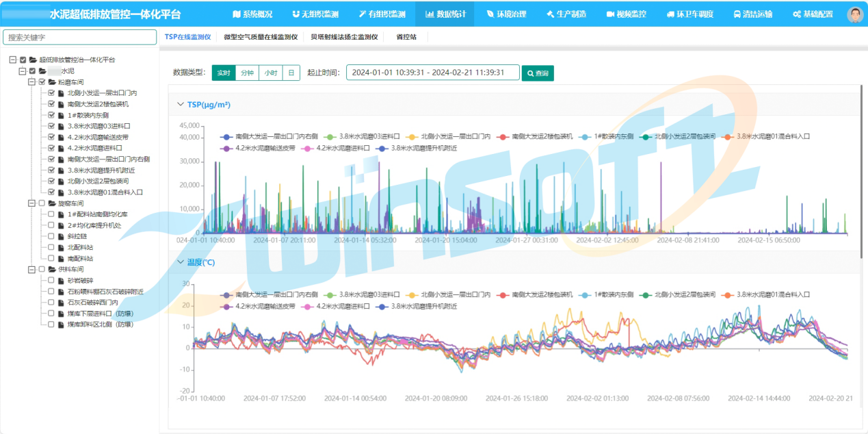868x434 pixels.
Task: Open 基础配置 gears icon menu
Action: click(797, 14)
